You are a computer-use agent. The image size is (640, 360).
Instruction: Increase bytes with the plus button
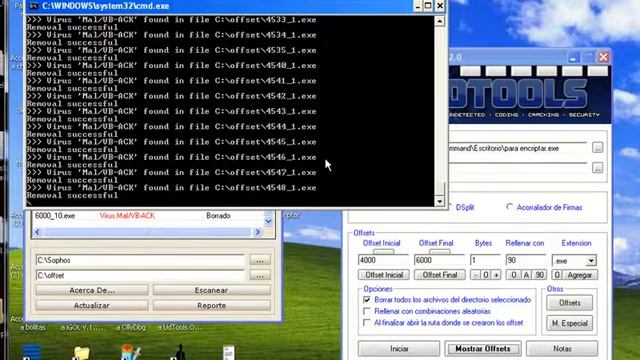click(x=496, y=275)
